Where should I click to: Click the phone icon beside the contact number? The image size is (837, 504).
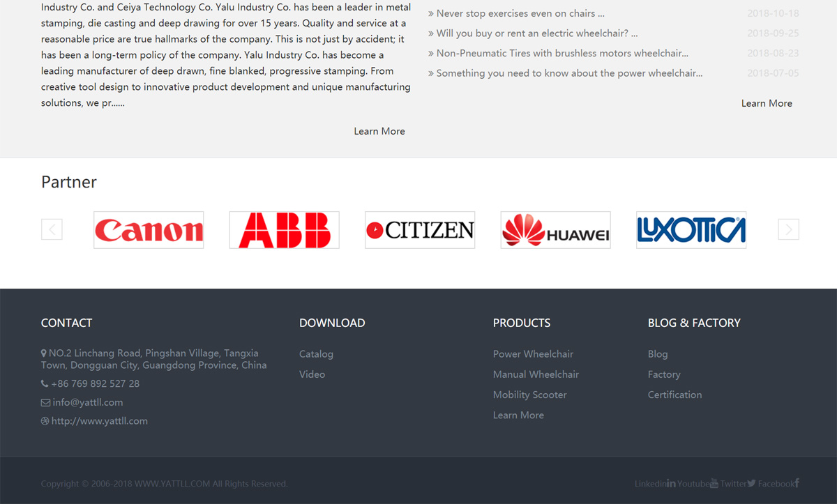point(44,383)
